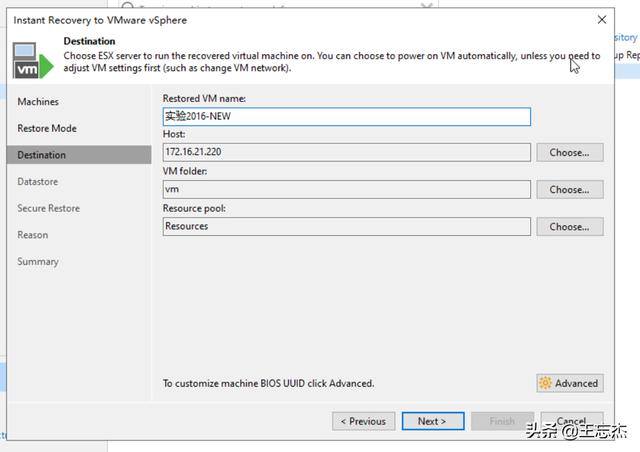This screenshot has height=452, width=640.
Task: Proceed with the Next button
Action: coord(433,421)
